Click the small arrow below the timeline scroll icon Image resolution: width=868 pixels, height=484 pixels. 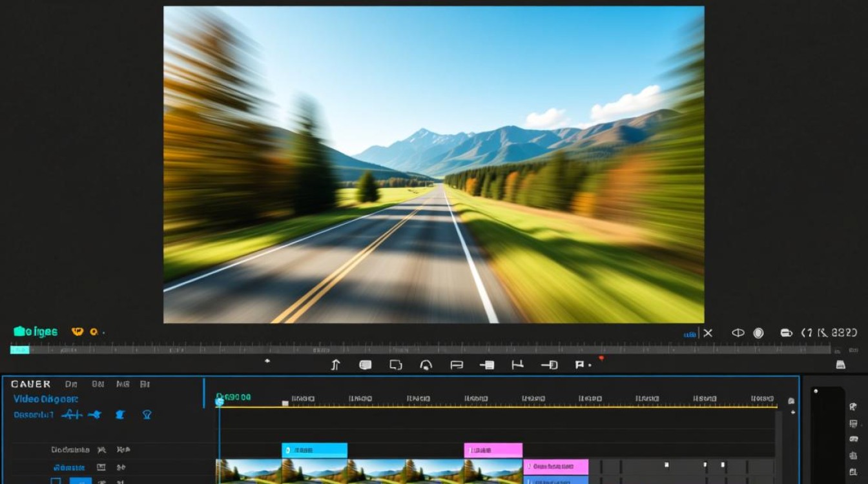click(x=793, y=412)
